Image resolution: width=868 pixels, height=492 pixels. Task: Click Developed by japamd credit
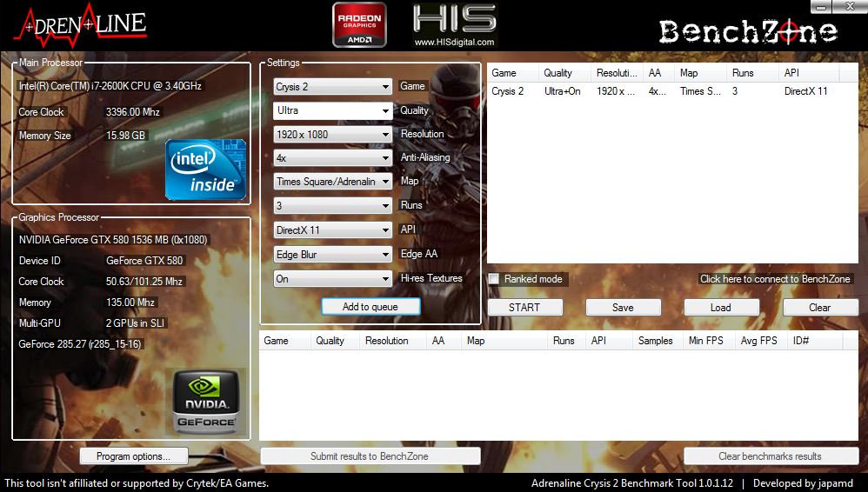804,483
